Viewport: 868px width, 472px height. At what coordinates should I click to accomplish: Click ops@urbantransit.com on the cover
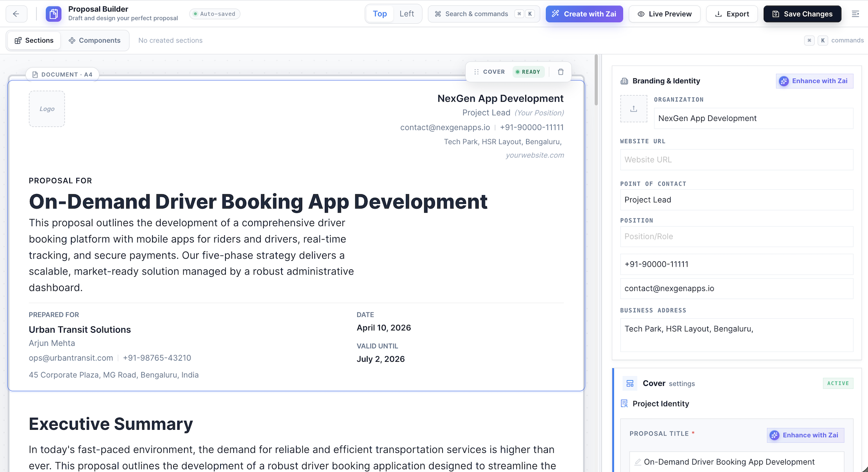pyautogui.click(x=71, y=358)
